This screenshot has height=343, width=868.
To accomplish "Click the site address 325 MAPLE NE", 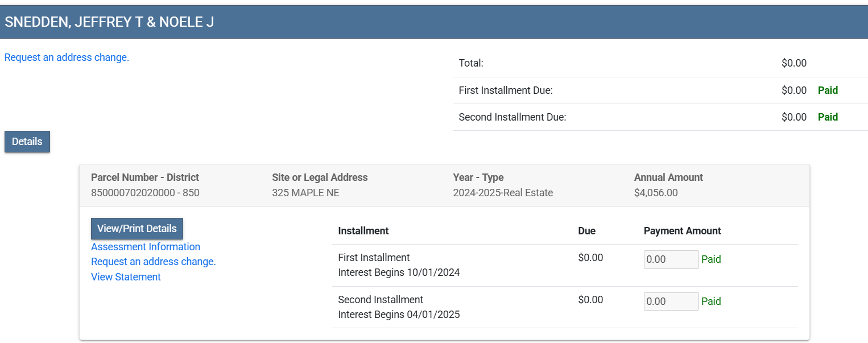I will [305, 193].
